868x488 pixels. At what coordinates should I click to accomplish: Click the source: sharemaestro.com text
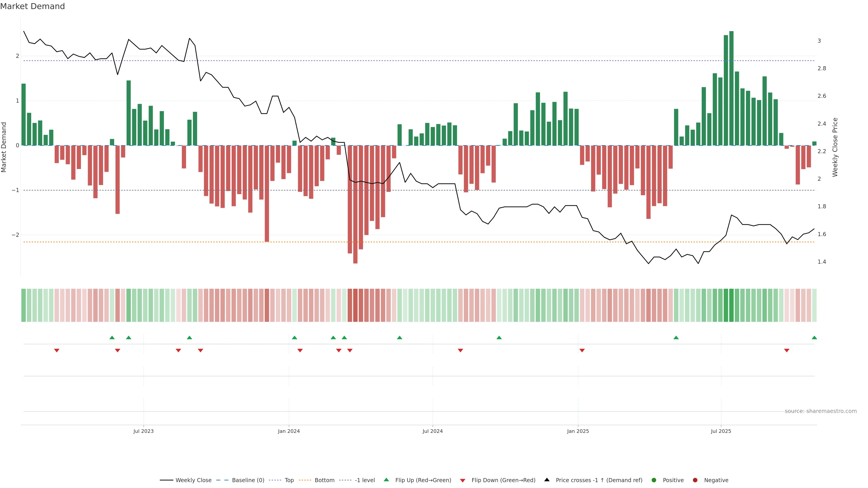click(x=821, y=411)
